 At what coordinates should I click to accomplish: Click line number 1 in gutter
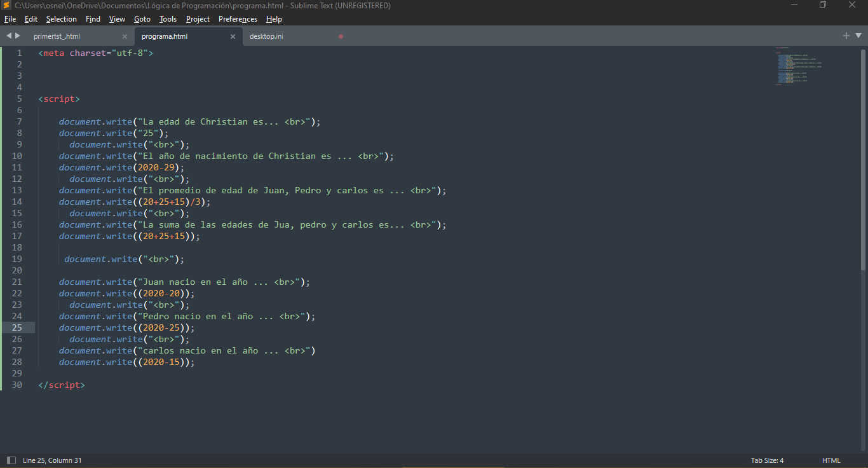click(20, 53)
